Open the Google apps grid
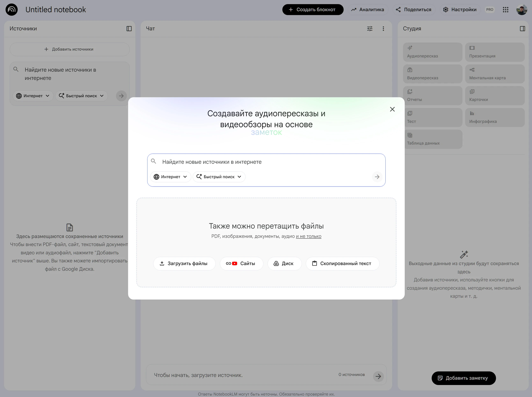The image size is (532, 397). click(505, 10)
